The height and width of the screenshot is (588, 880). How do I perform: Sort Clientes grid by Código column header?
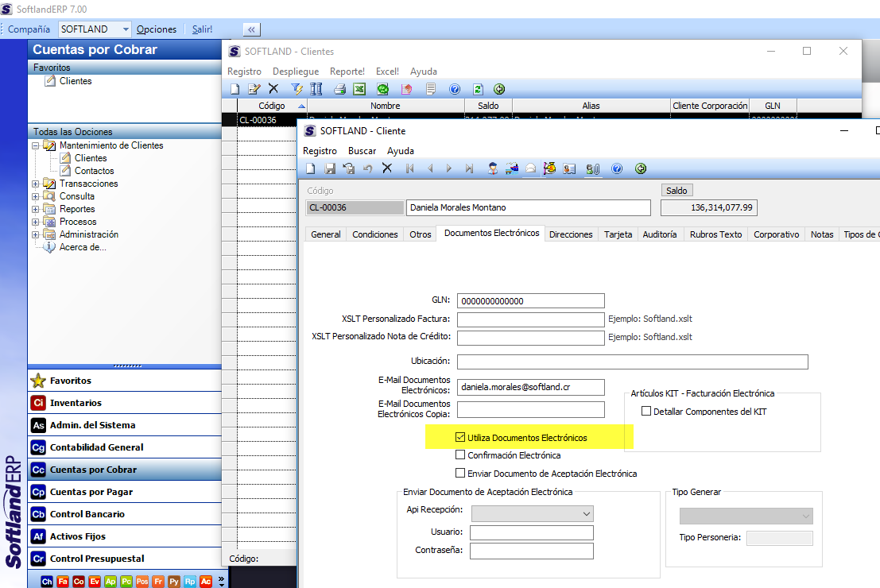(x=272, y=106)
